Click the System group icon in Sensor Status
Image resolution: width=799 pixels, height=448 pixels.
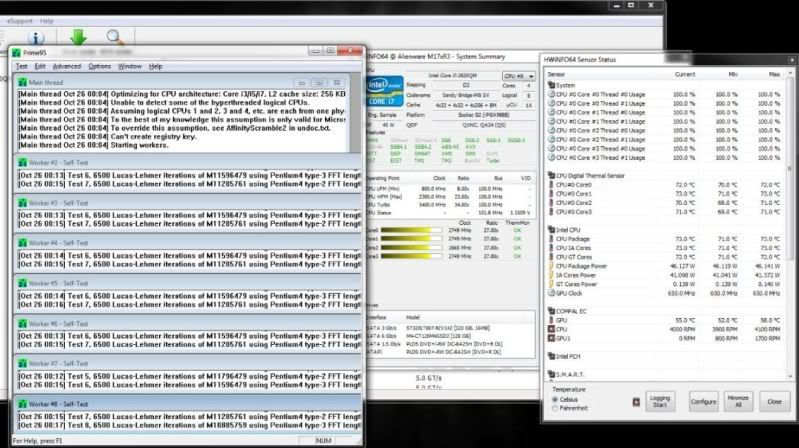(551, 85)
